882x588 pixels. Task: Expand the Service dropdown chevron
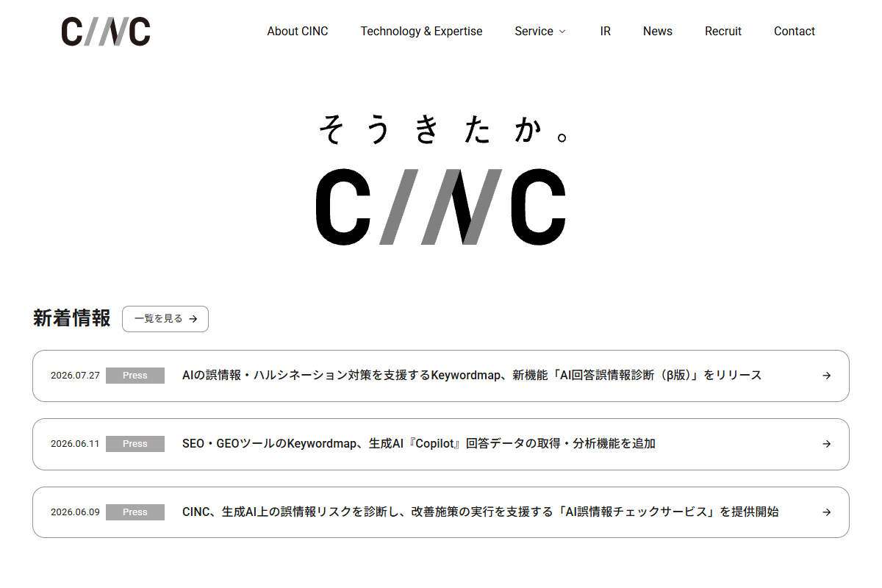point(562,32)
